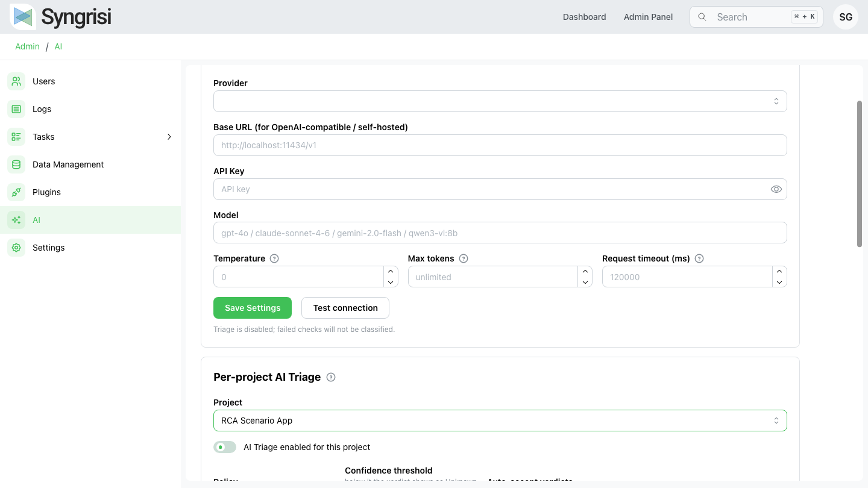This screenshot has width=868, height=488.
Task: Show help for Request timeout field
Action: (x=699, y=258)
